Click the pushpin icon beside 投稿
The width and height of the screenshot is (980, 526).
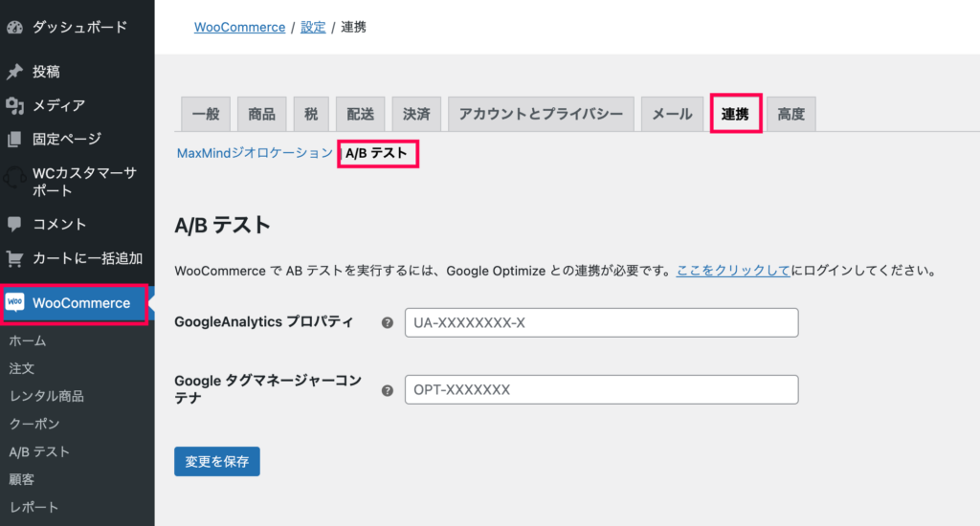tap(14, 72)
